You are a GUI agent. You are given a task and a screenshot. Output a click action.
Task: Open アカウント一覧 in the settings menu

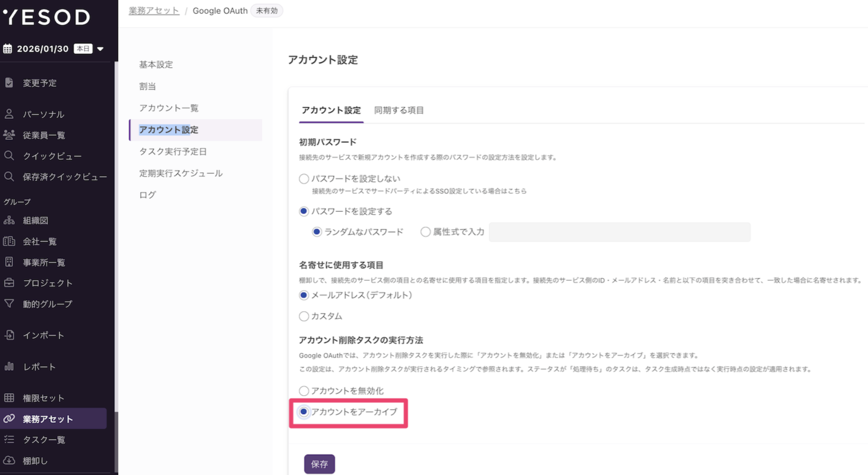pos(169,108)
